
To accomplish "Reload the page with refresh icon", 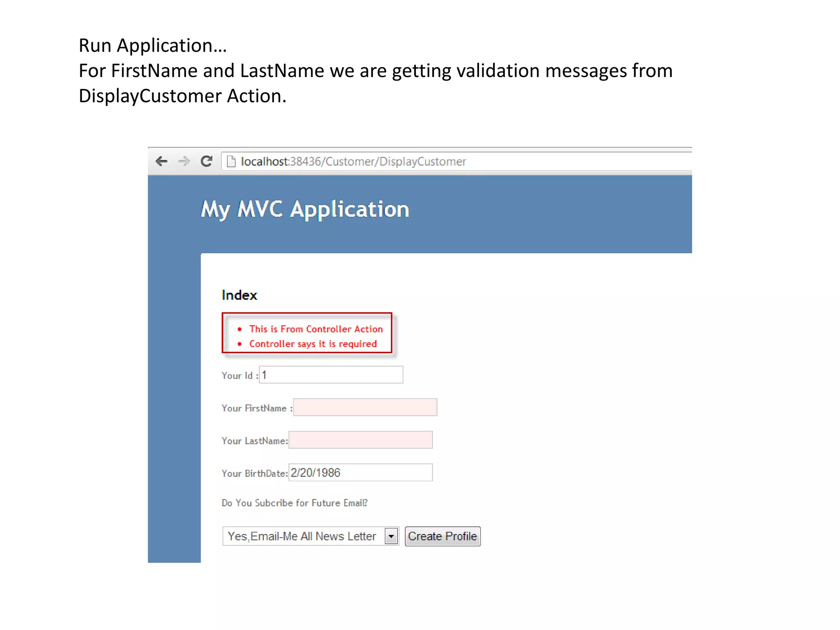I will 206,161.
